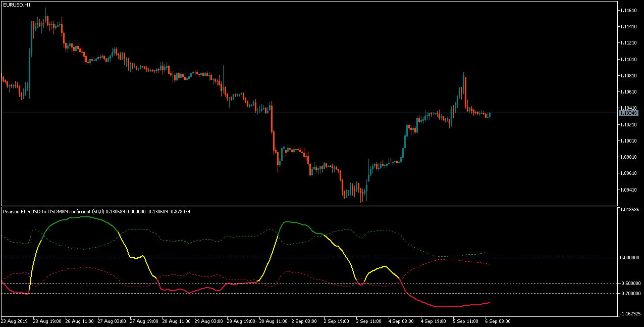This screenshot has height=327, width=644.
Task: Click time axis label 23 Aug 2019
Action: [15, 321]
